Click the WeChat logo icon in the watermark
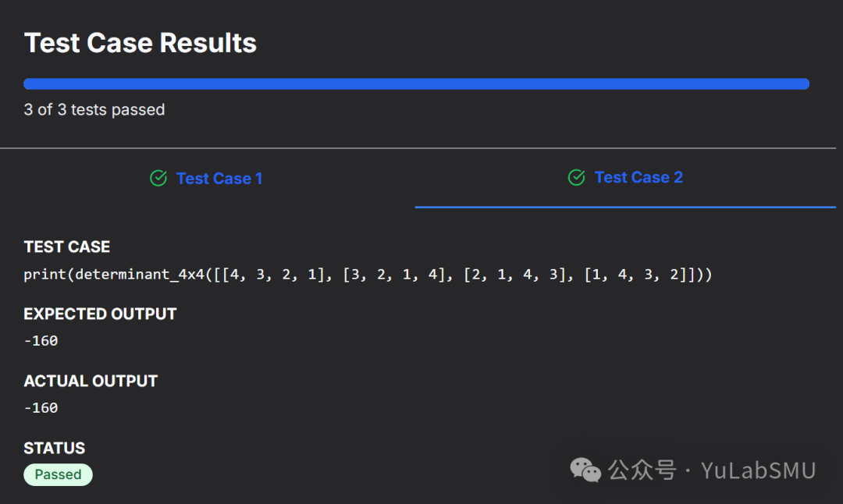 pos(585,470)
